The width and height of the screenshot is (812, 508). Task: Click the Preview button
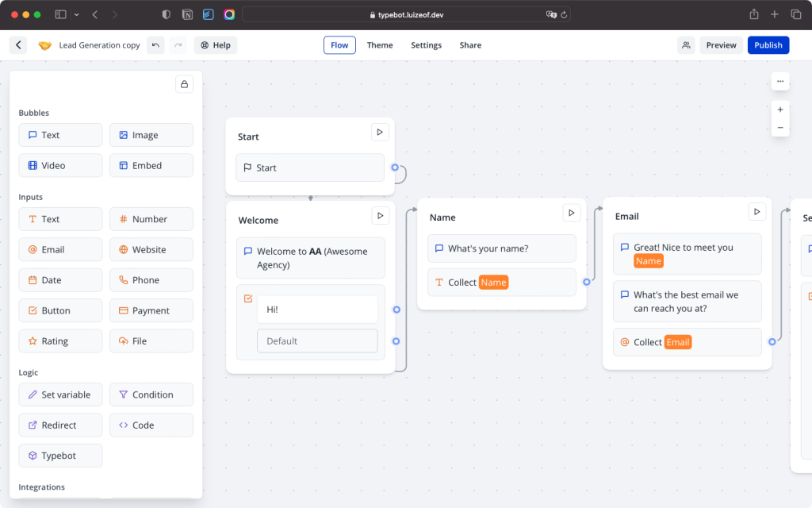721,45
